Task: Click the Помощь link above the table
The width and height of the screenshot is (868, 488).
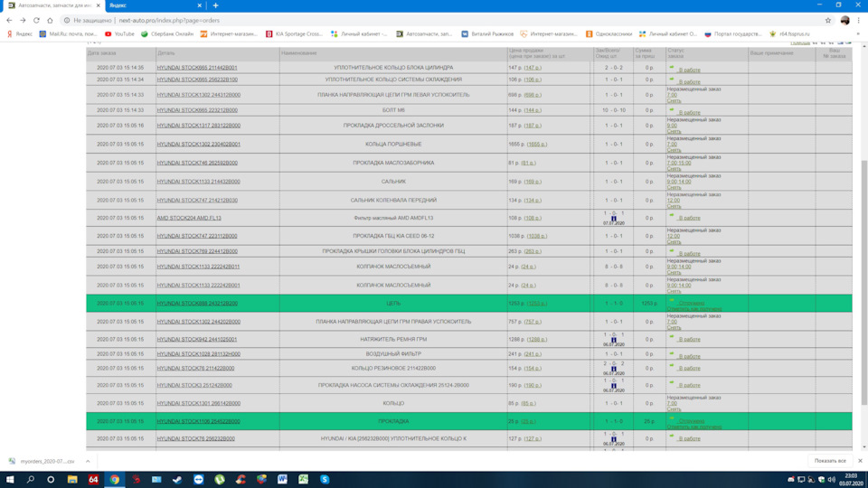Action: point(800,42)
